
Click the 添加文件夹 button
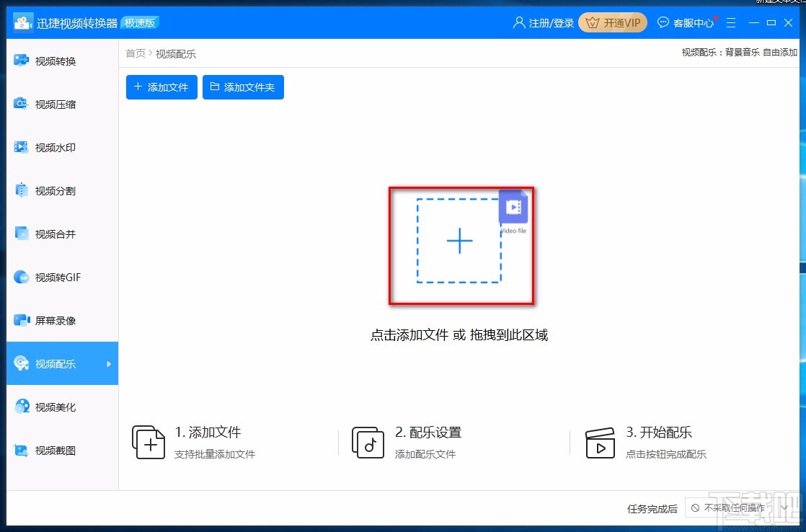243,87
